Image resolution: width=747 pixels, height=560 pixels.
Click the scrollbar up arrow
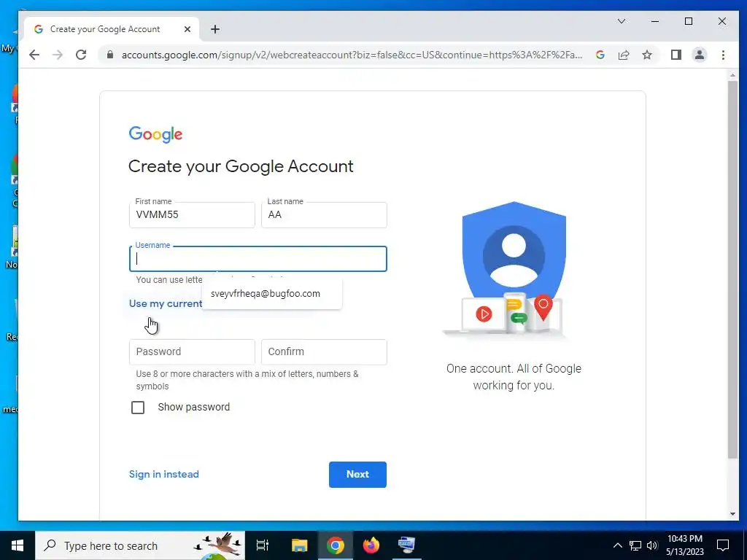[732, 75]
